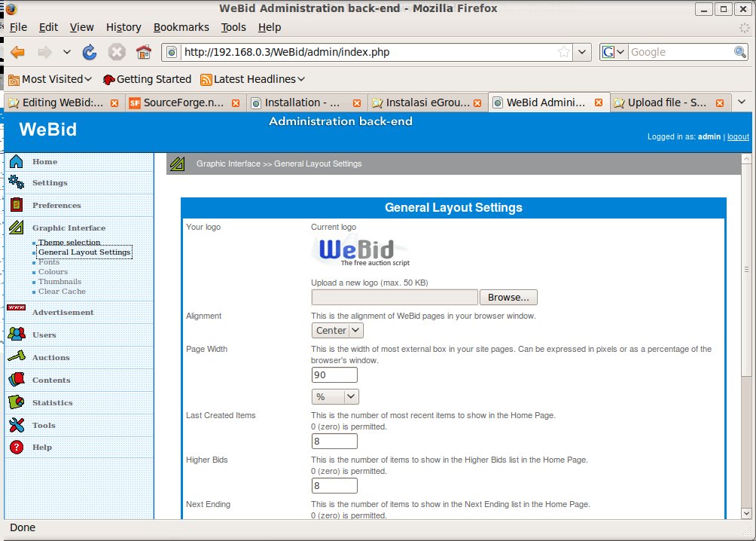Close the Upload file tab

tap(719, 102)
